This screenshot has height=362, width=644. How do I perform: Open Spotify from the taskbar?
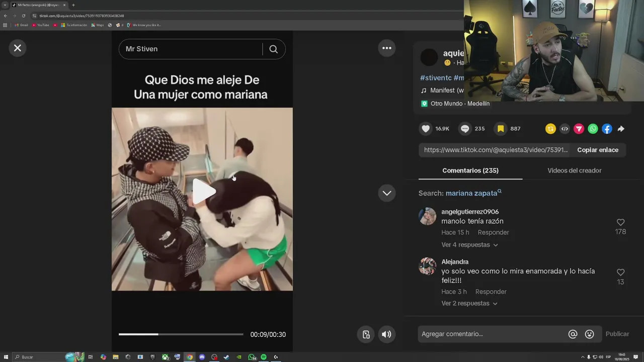tap(264, 357)
